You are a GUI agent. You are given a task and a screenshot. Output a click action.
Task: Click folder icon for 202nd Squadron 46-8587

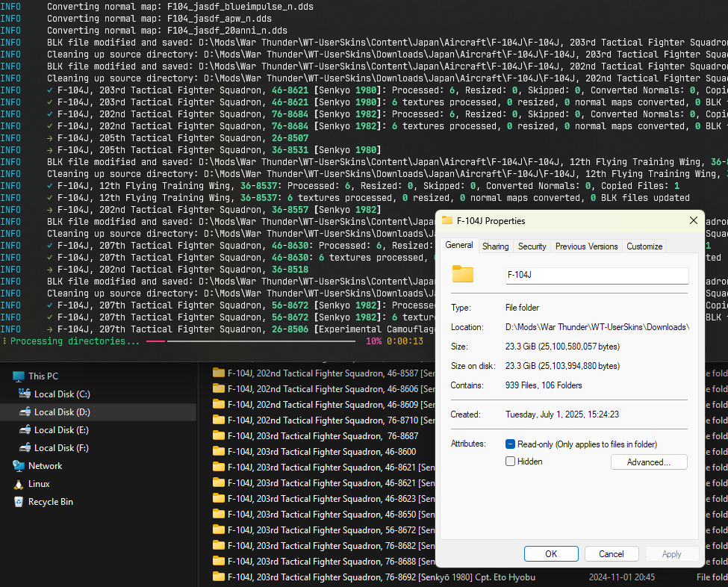(x=218, y=373)
